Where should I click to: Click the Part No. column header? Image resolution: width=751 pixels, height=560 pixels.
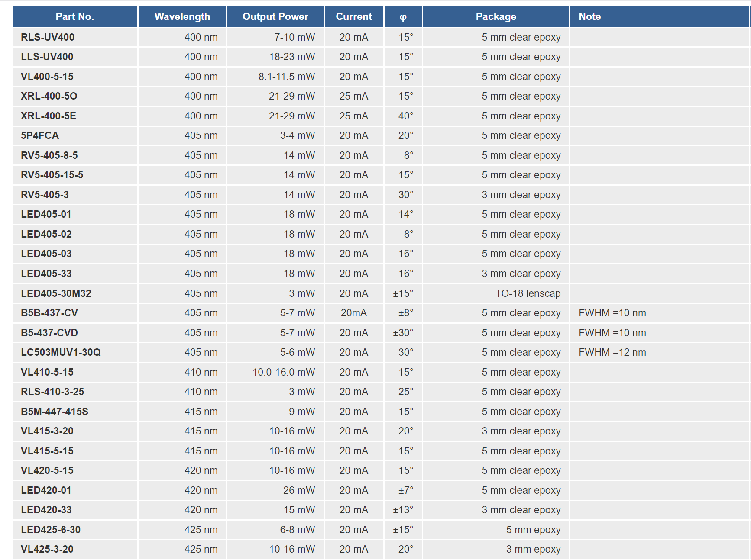(x=74, y=16)
